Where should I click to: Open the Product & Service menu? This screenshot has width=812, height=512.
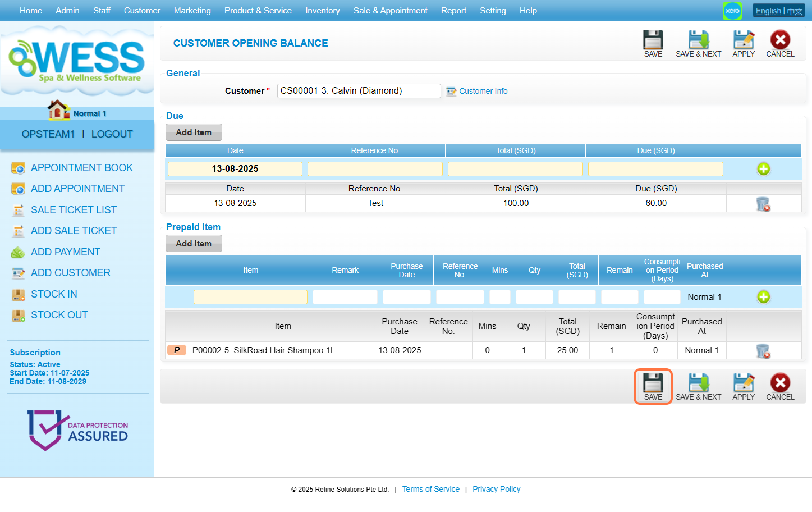[x=258, y=11]
